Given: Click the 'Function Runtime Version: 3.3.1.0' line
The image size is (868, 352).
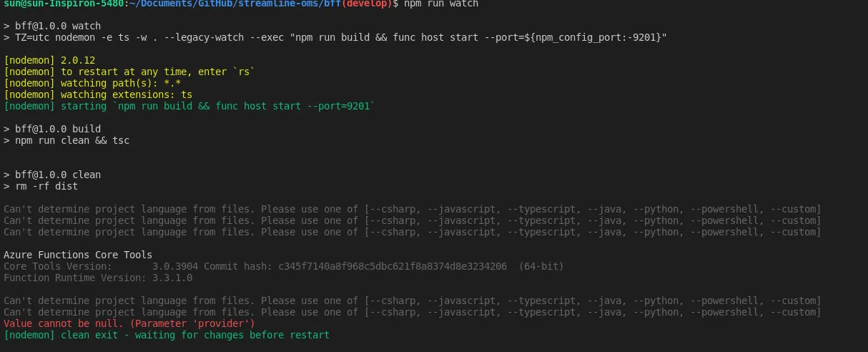Looking at the screenshot, I should (x=98, y=278).
